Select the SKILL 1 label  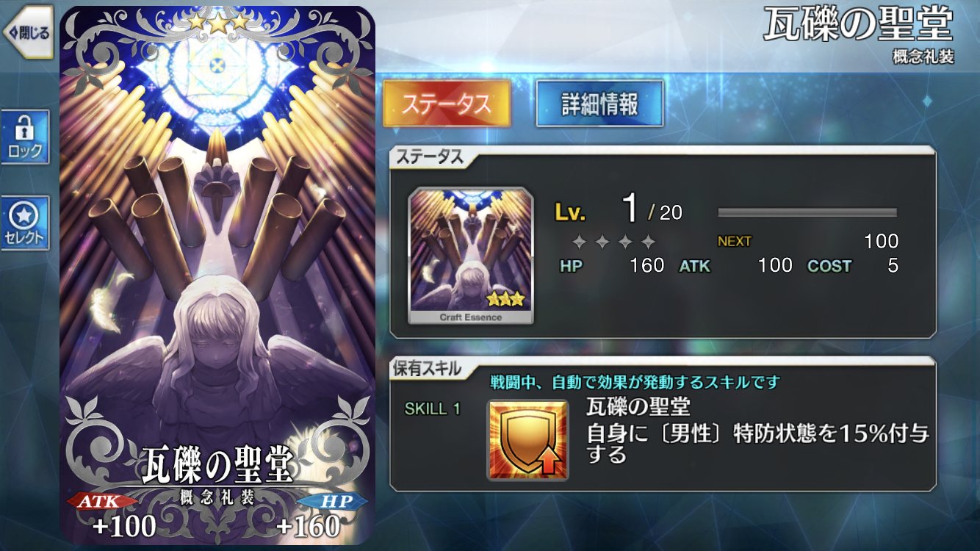(x=433, y=409)
